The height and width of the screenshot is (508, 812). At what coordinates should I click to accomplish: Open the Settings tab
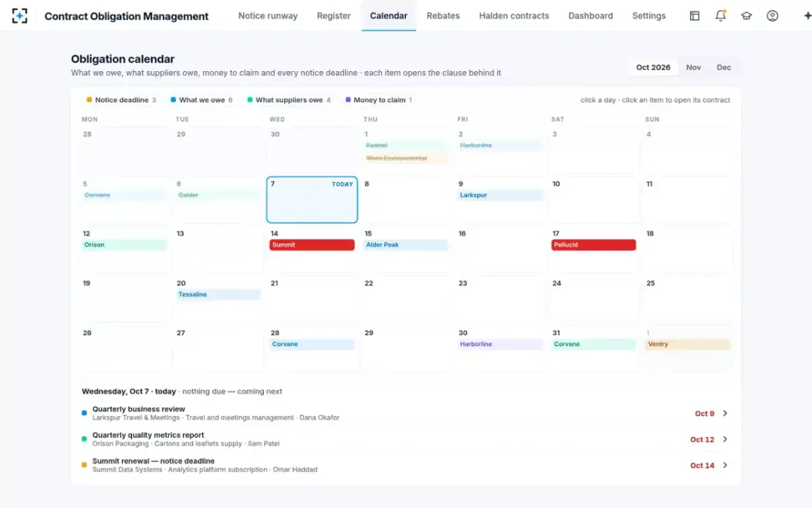tap(649, 16)
